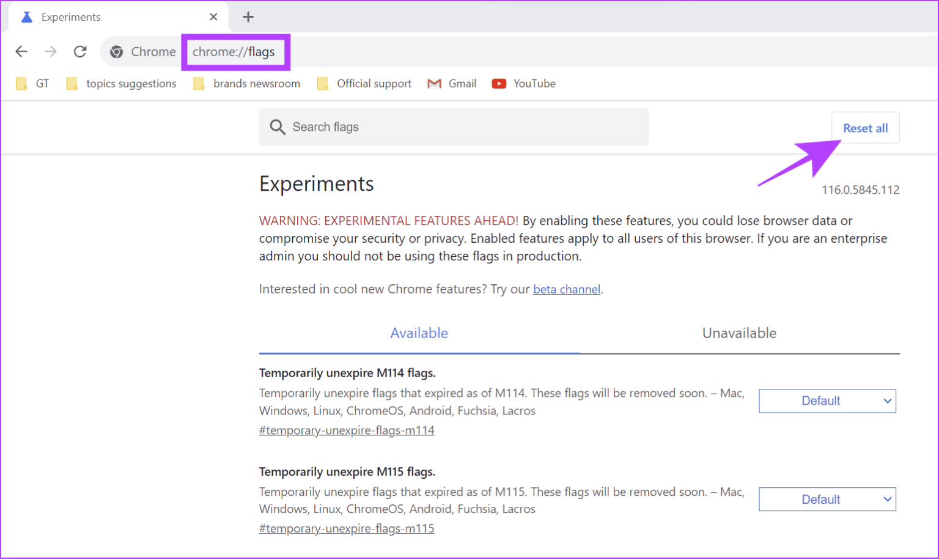The image size is (939, 560).
Task: Open a new browser tab
Action: tap(248, 17)
